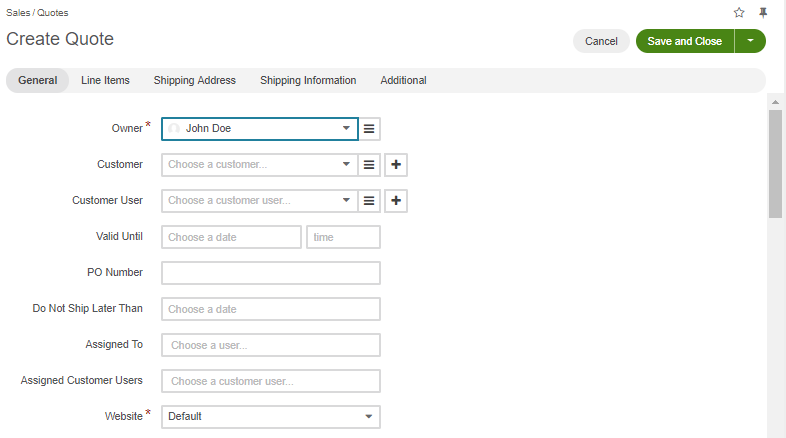Open Owner list via hamburger icon
786x438 pixels.
(369, 129)
